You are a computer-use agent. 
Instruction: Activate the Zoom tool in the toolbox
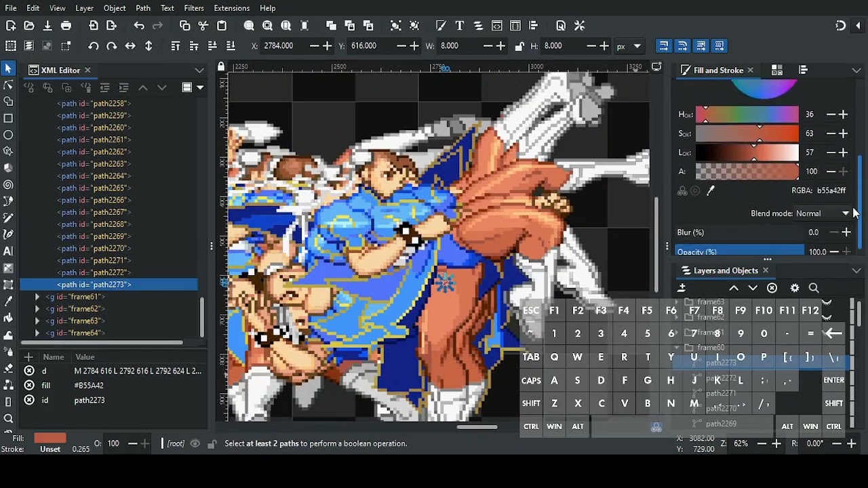click(x=8, y=418)
